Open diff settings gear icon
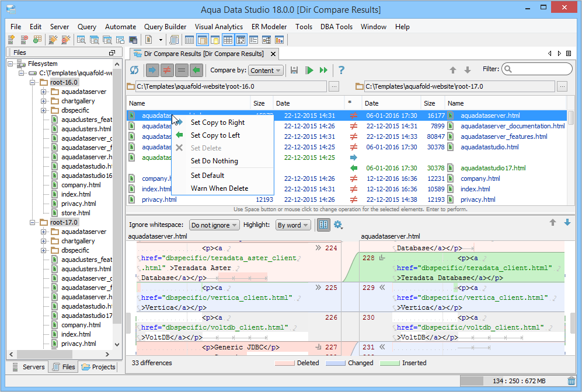Viewport: 582px width, 392px height. 338,225
